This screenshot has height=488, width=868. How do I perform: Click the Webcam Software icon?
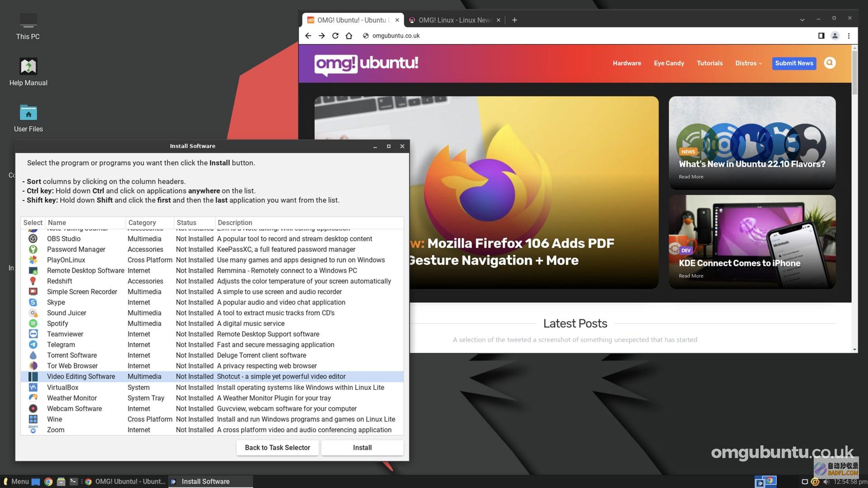click(33, 408)
